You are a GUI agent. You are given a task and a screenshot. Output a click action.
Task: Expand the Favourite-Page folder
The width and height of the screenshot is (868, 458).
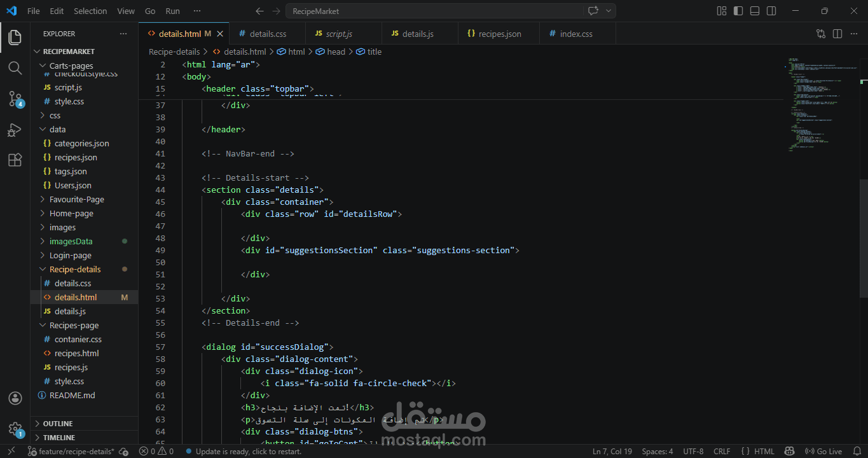(x=84, y=199)
